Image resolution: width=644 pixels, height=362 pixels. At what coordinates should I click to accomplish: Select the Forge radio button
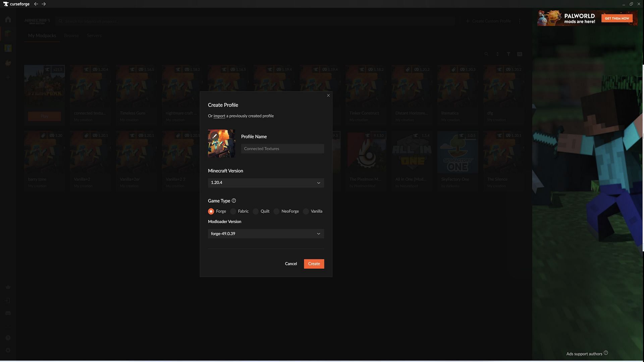[x=211, y=211]
